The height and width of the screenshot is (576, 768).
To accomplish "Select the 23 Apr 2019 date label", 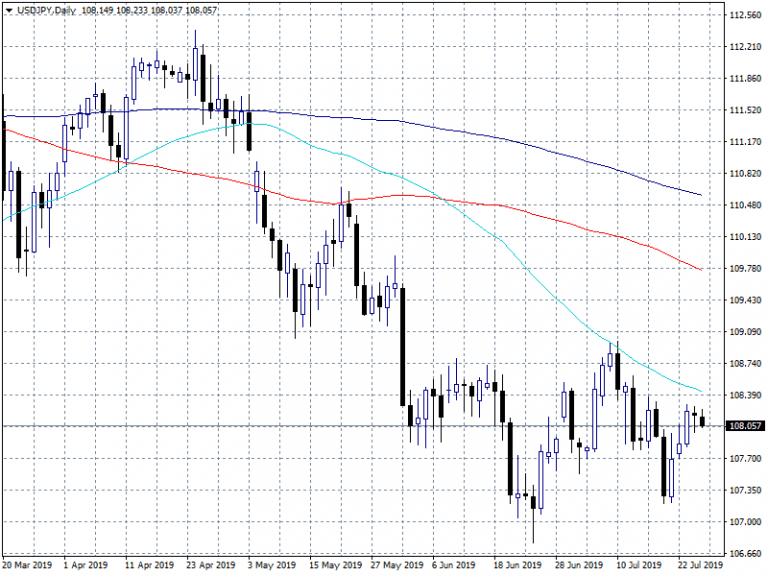I will 212,565.
